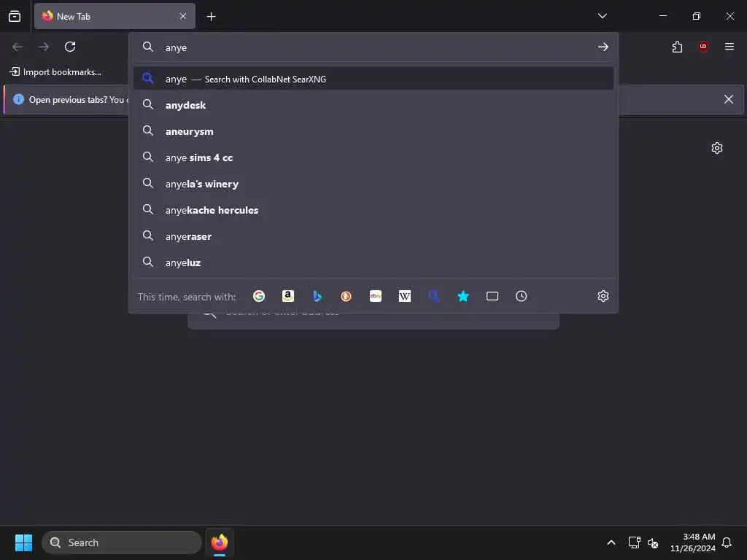Close the New Tab tab
The image size is (747, 560).
(183, 16)
